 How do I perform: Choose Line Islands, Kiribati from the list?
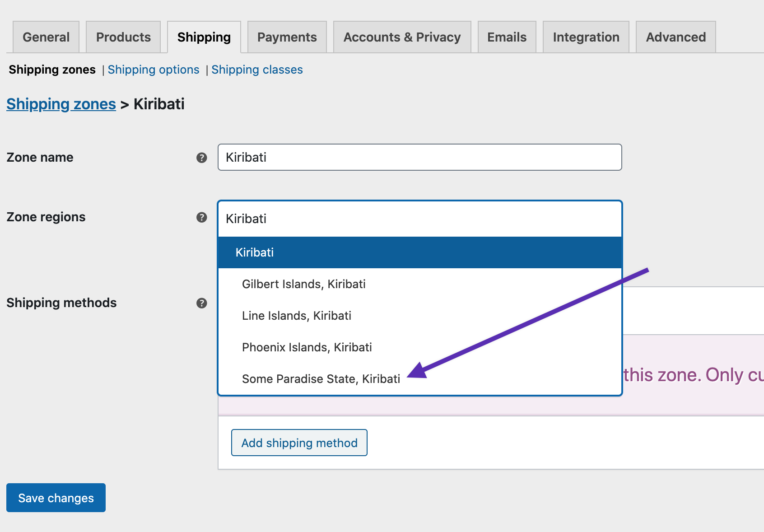click(x=297, y=316)
